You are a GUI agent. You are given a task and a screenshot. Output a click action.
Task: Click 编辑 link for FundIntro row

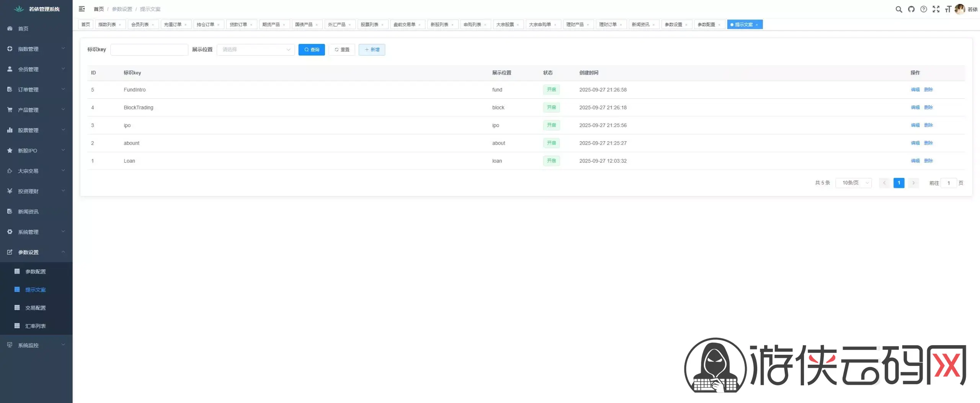coord(915,90)
